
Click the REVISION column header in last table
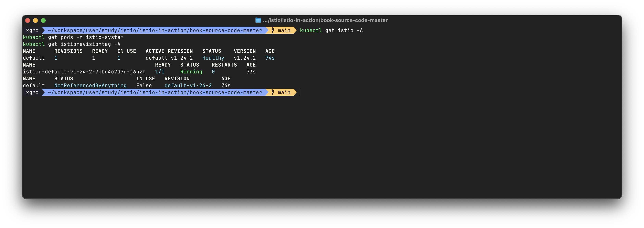click(177, 79)
